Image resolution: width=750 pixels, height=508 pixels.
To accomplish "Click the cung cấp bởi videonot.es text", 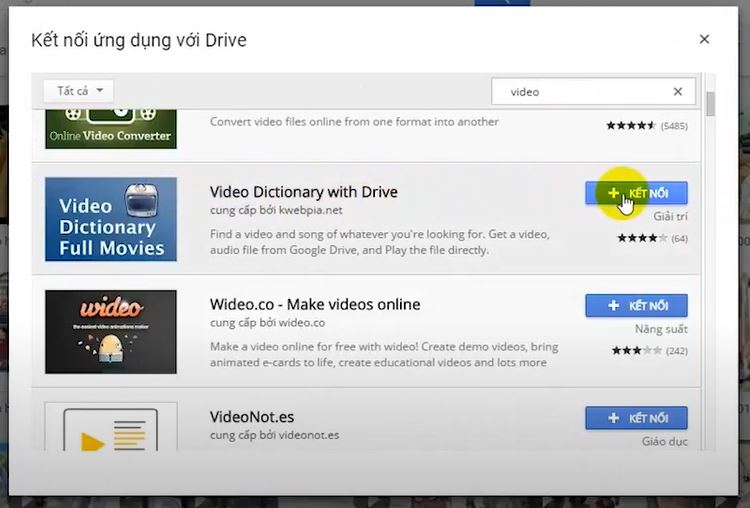I will point(275,435).
